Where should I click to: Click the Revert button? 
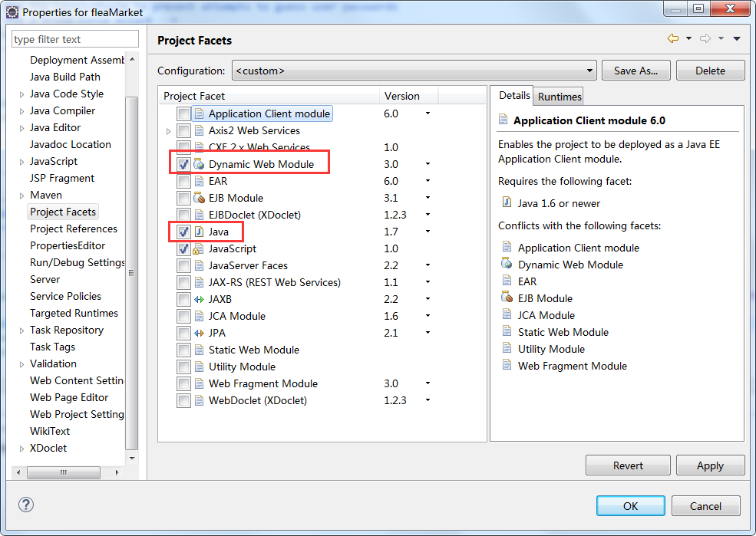[628, 465]
